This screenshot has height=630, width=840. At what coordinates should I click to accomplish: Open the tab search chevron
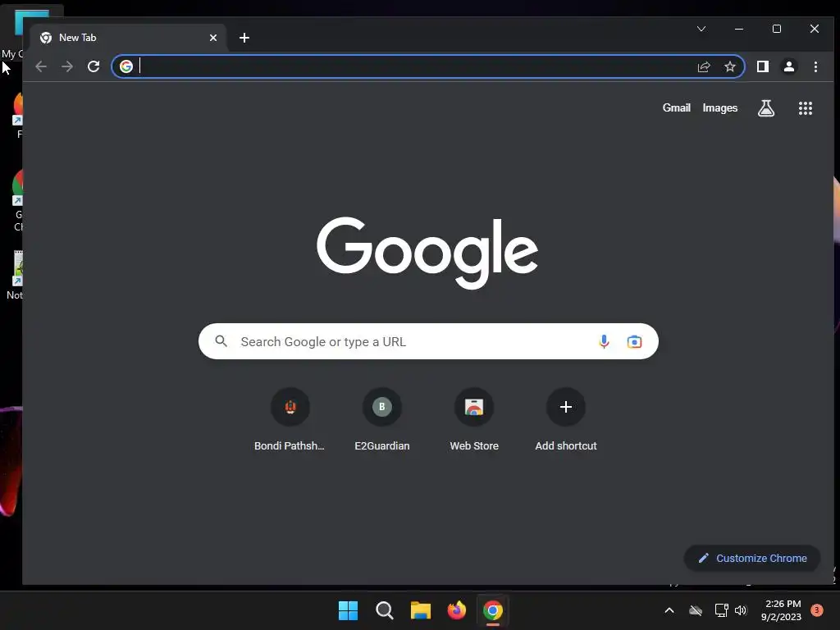[701, 29]
